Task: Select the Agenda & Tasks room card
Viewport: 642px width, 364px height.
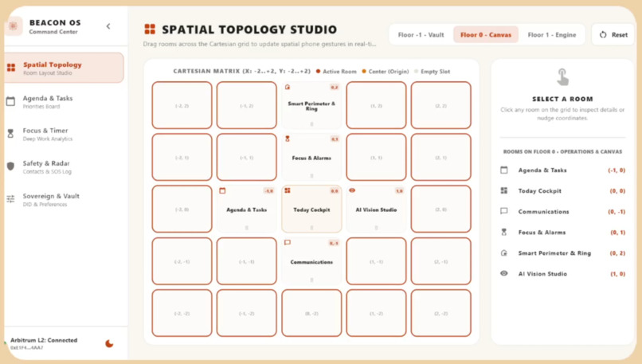Action: coord(246,209)
